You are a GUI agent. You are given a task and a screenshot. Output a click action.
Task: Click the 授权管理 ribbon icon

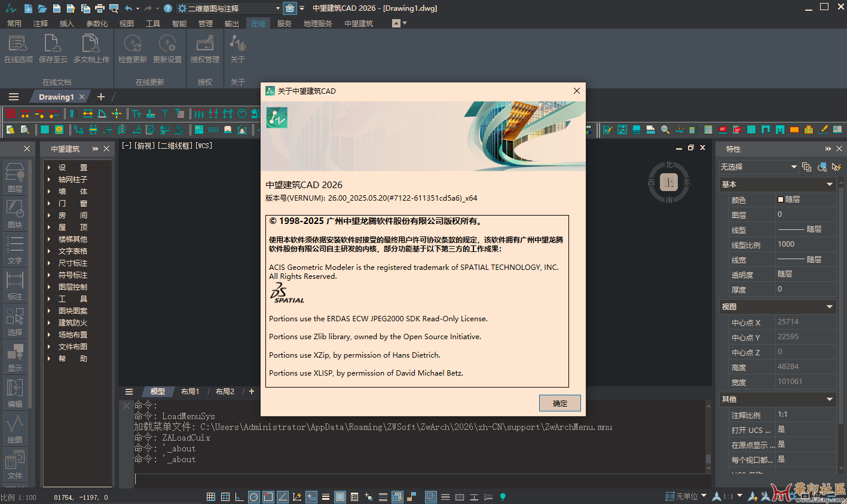click(205, 48)
